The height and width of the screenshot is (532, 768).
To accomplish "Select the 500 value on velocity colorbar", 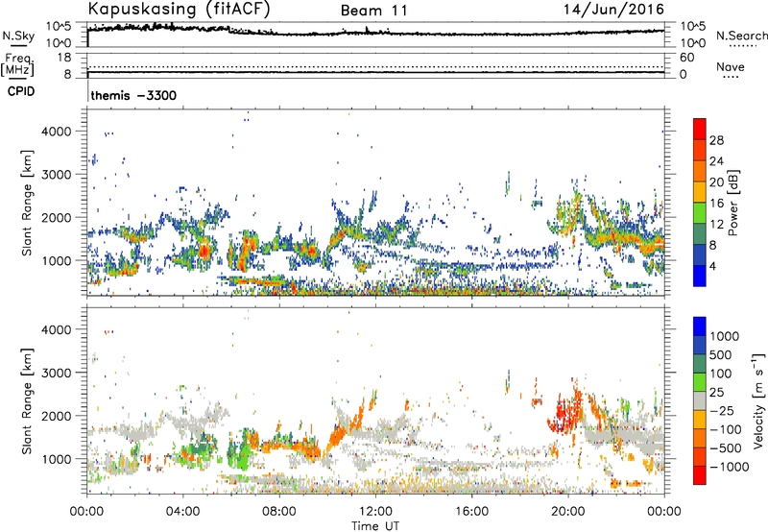I will coord(721,355).
